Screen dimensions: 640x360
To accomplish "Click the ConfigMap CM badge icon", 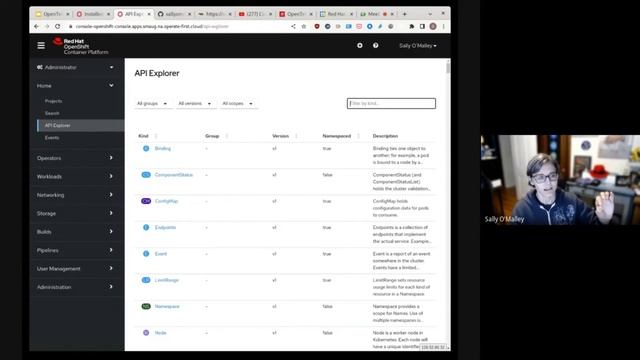I will point(146,201).
